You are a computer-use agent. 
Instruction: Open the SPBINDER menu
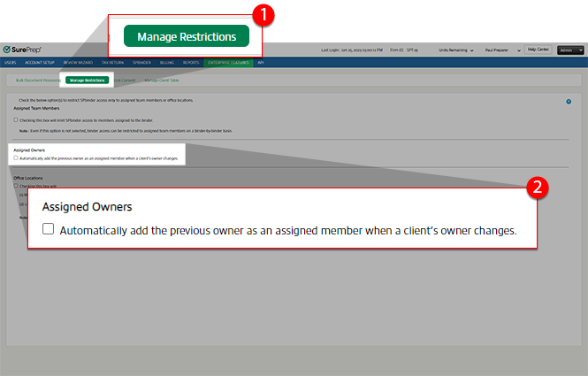[x=141, y=63]
